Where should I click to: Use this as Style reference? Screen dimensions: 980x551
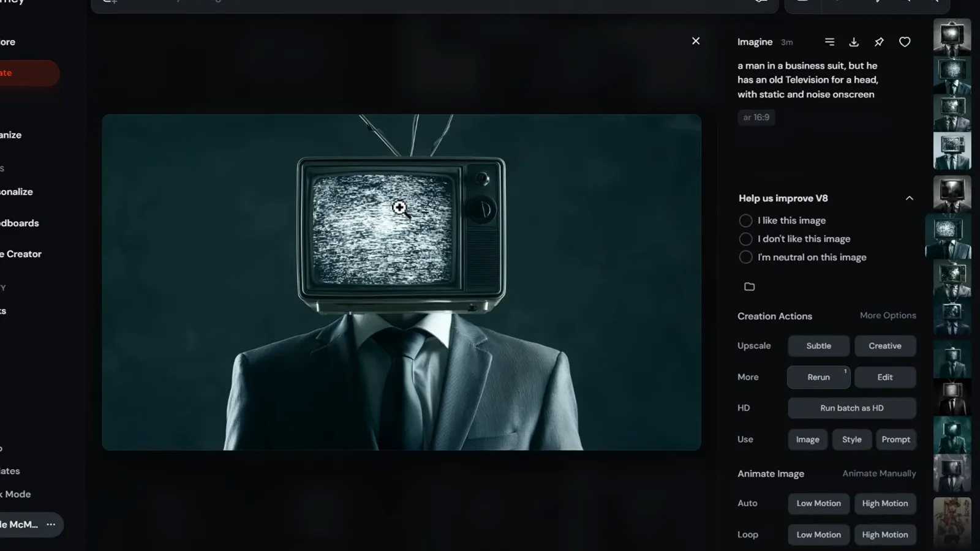[x=852, y=440]
